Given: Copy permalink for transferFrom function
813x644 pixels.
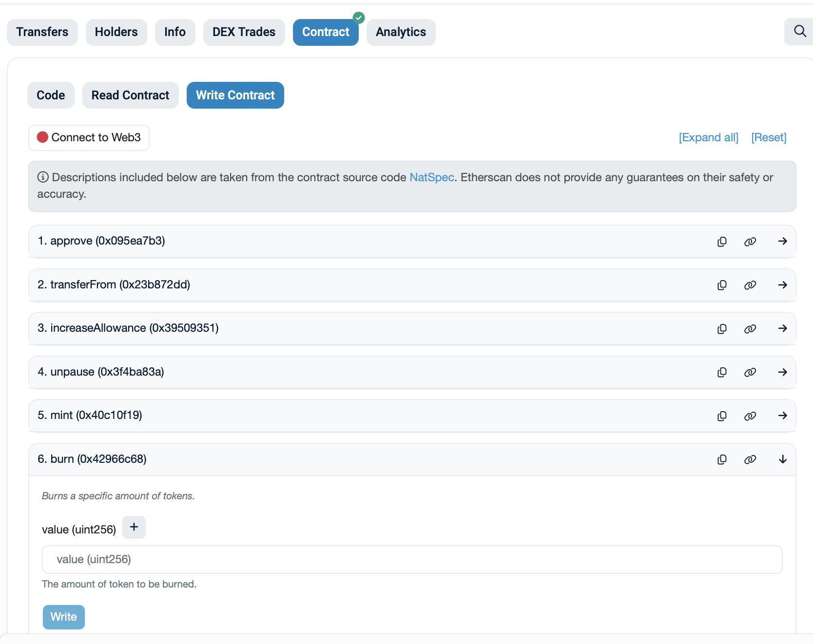Looking at the screenshot, I should 750,285.
